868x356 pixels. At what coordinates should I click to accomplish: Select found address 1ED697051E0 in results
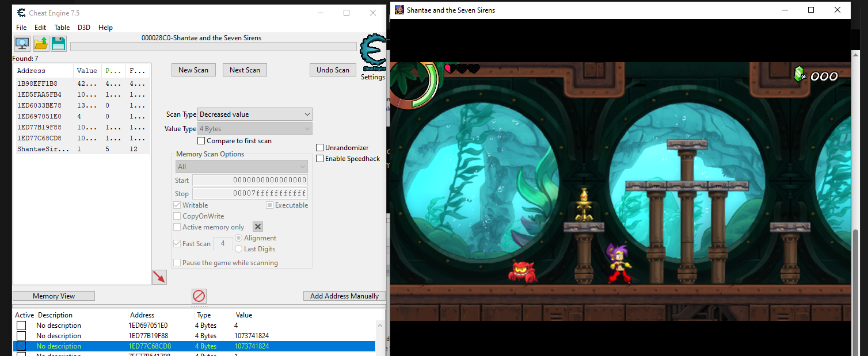pyautogui.click(x=82, y=116)
